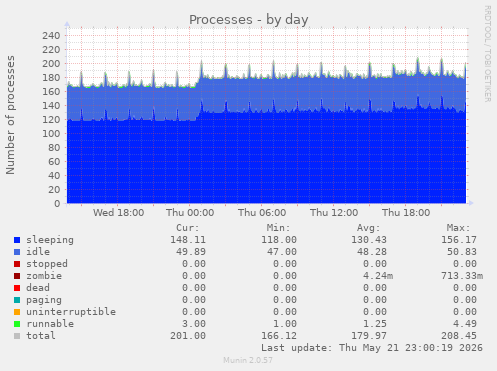Click the 'zombie' legend label

click(x=44, y=276)
